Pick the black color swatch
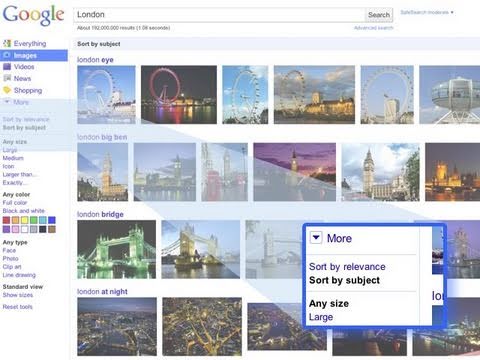 [x=43, y=229]
